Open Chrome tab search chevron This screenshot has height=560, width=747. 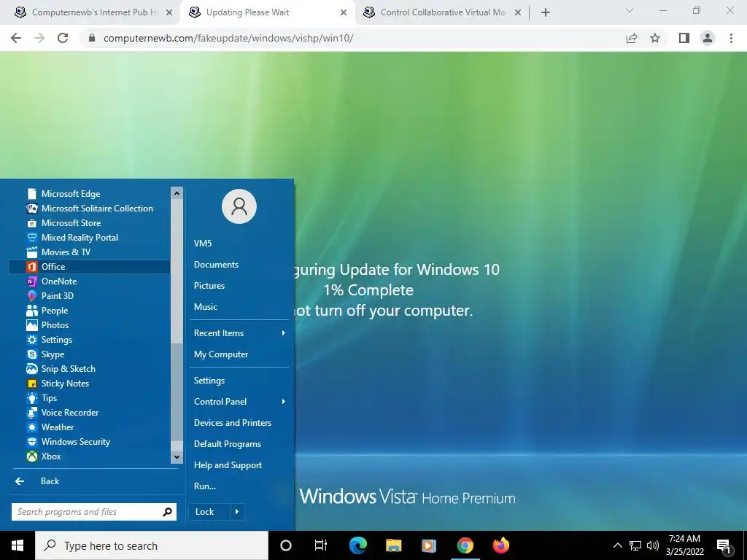pyautogui.click(x=630, y=10)
